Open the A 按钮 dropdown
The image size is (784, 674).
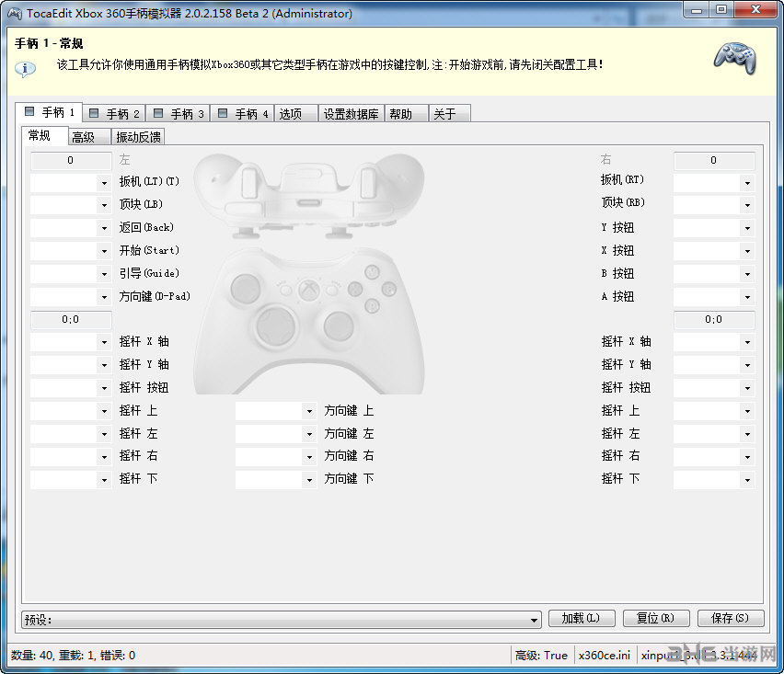[x=714, y=297]
